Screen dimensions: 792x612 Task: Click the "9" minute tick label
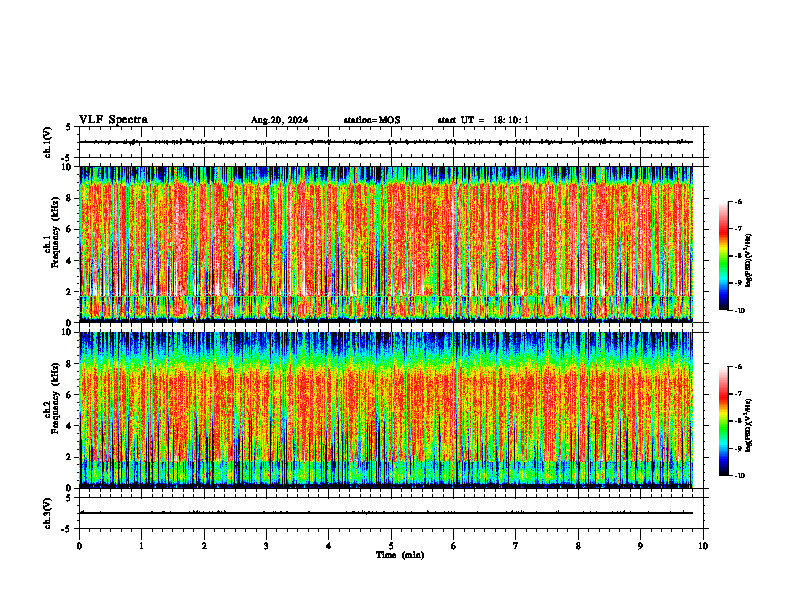[640, 546]
